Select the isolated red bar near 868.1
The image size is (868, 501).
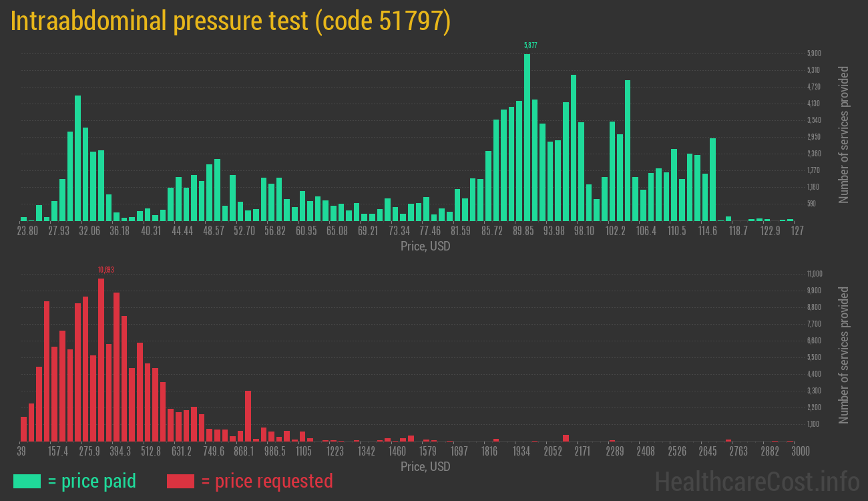click(x=248, y=414)
